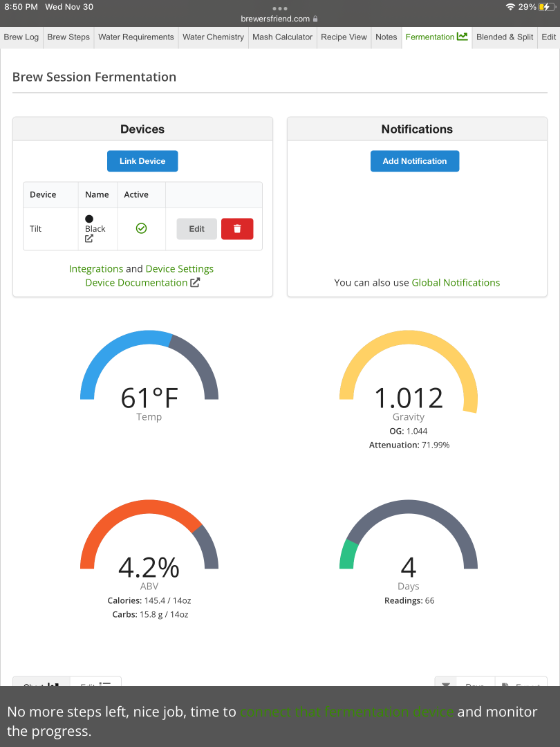Go to the Brew Log tab

21,37
